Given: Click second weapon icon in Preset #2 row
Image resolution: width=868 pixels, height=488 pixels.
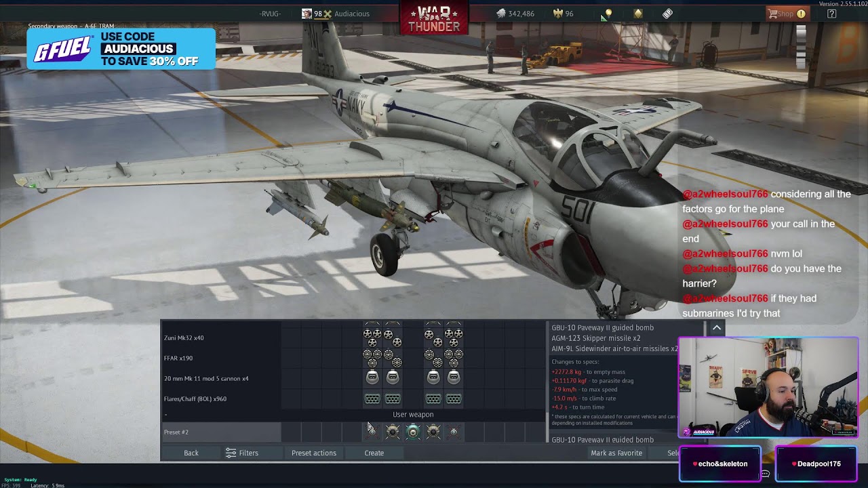Looking at the screenshot, I should 393,432.
